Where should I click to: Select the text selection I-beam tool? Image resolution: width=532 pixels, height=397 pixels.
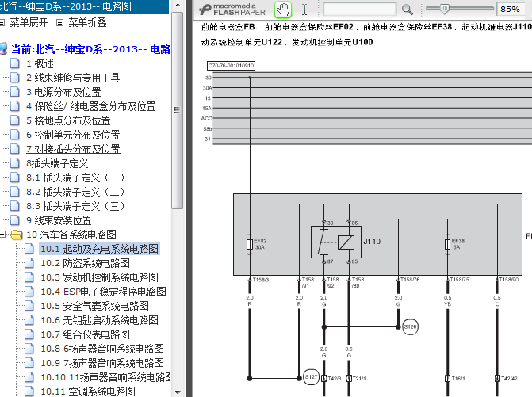click(304, 10)
